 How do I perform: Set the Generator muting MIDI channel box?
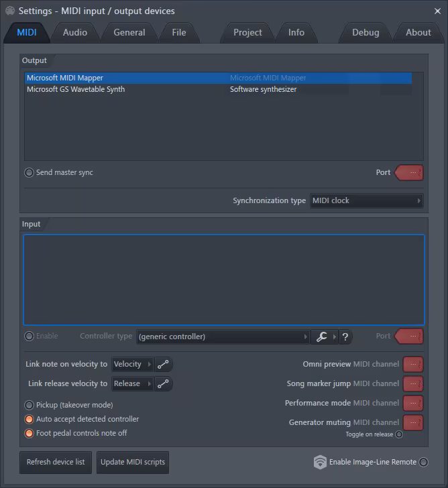[413, 422]
